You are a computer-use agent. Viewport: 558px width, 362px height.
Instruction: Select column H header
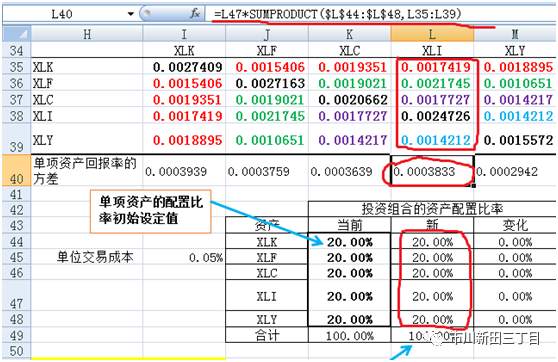[x=87, y=34]
